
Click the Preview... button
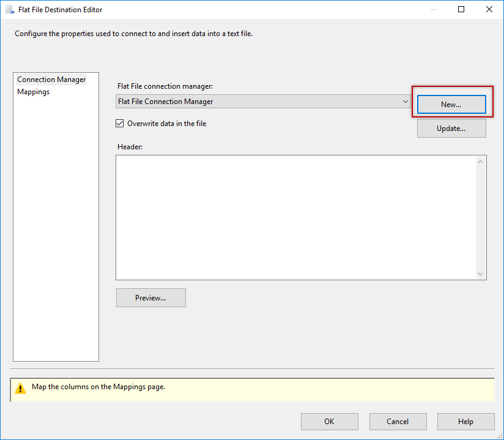(150, 298)
